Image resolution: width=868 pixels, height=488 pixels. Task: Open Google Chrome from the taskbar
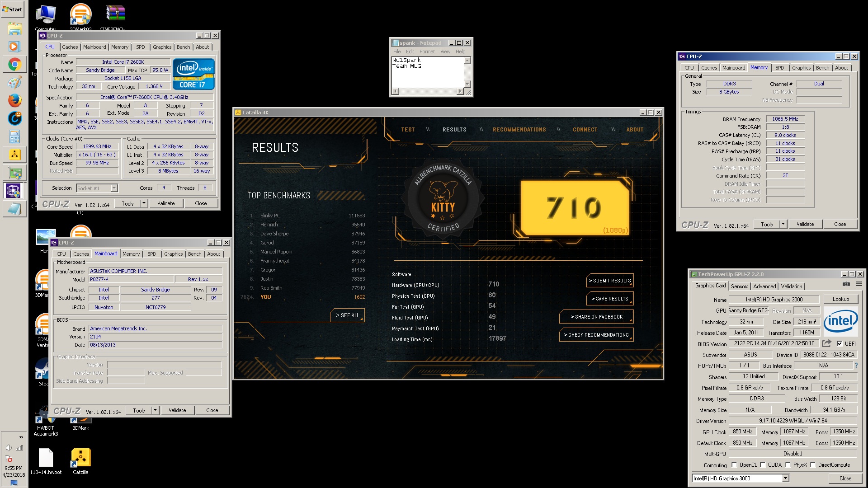coord(14,65)
